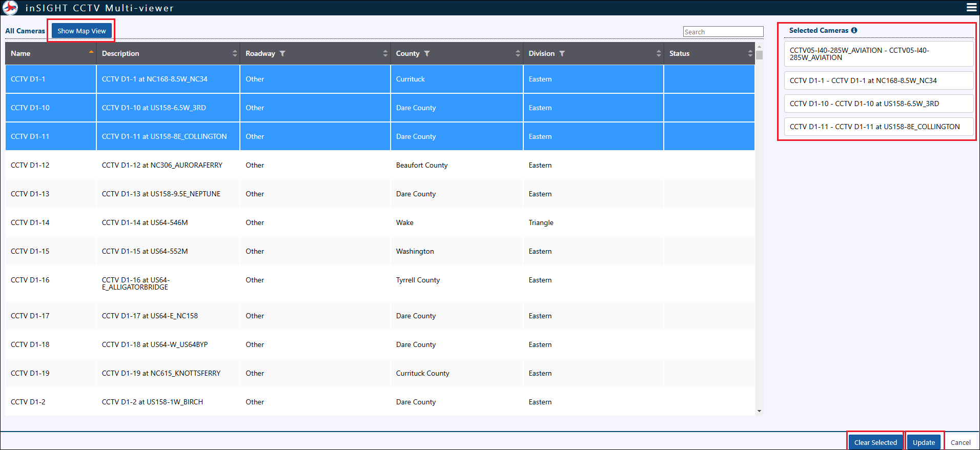Click the Status column header
The image size is (980, 450).
(709, 53)
